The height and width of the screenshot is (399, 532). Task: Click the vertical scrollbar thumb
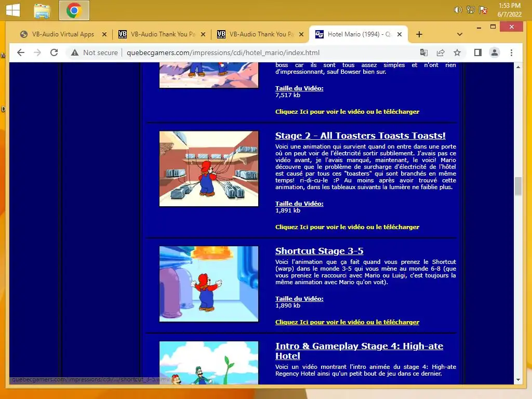pos(518,187)
